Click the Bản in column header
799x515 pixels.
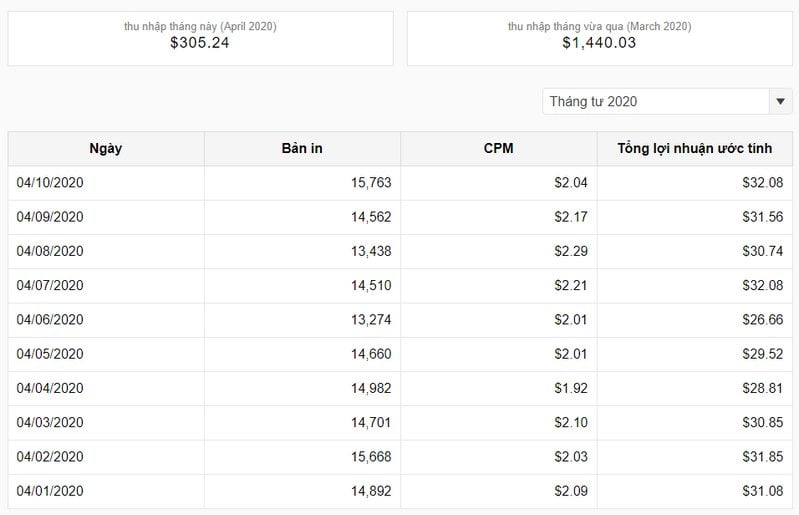pos(302,149)
